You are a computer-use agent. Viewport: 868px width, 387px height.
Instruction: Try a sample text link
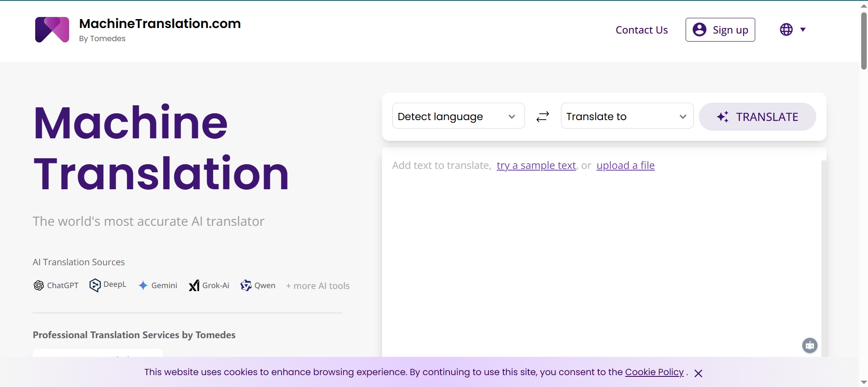click(x=536, y=165)
